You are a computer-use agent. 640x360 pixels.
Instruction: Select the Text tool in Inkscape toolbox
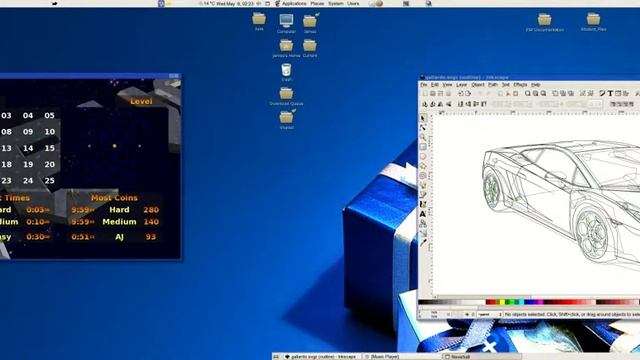423,213
